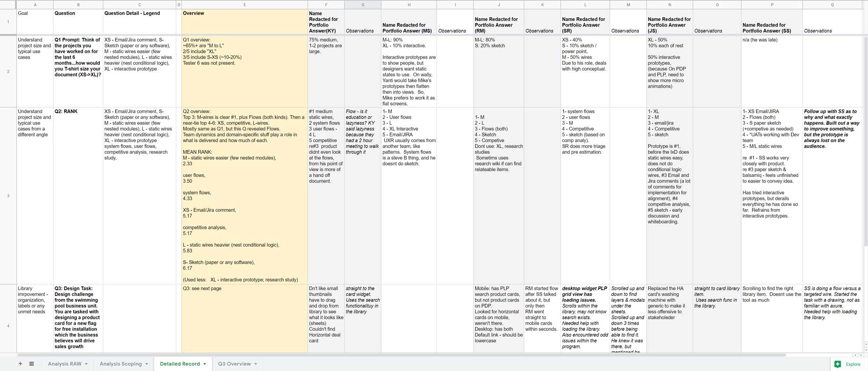Click the 'M-L: 80% S: 20% sketch' cell
This screenshot has width=868, height=371.
[499, 71]
